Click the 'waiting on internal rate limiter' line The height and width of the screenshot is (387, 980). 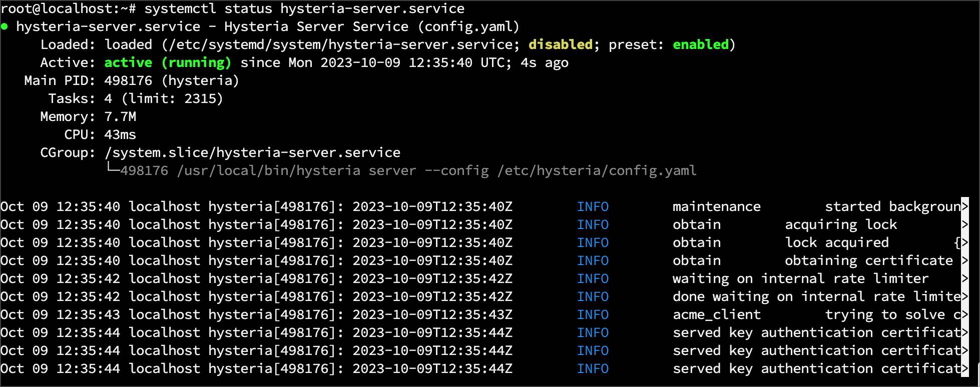coord(801,278)
